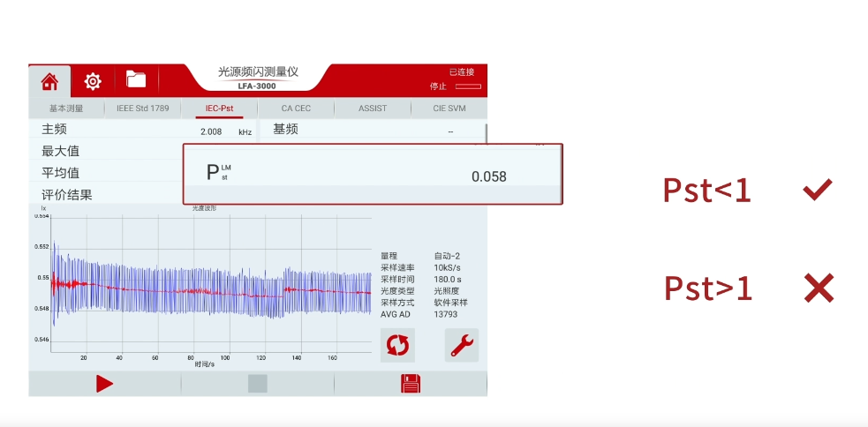Select the 主频 result row
The height and width of the screenshot is (427, 868).
pos(106,131)
